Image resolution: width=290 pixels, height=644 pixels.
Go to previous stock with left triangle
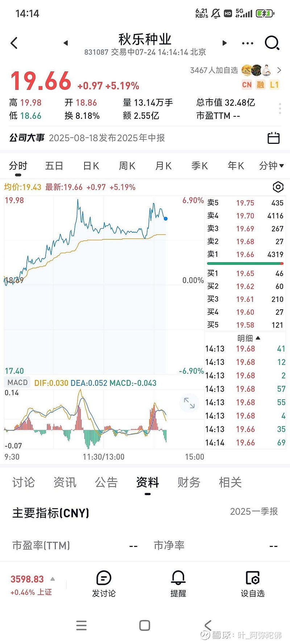click(x=66, y=43)
